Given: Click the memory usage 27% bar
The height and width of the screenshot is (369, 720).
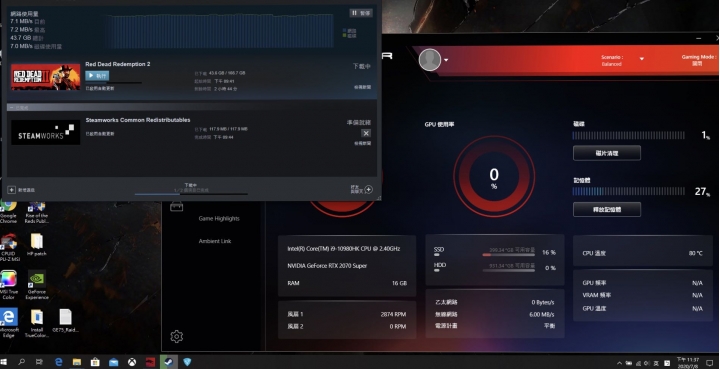Looking at the screenshot, I should click(628, 191).
